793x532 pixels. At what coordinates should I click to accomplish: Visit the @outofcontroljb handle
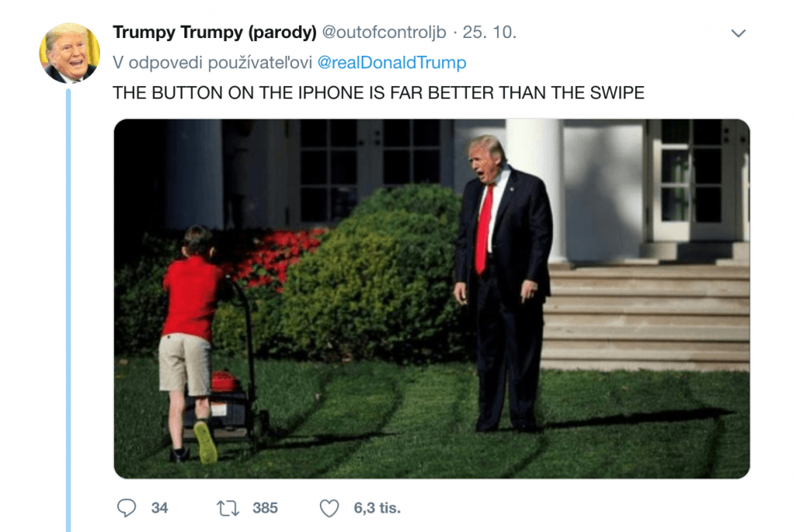coord(384,32)
